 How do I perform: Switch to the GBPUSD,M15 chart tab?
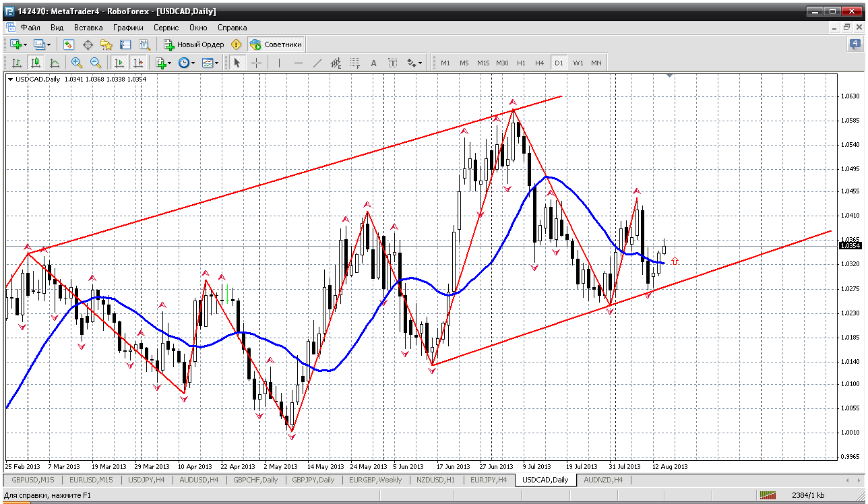(32, 480)
